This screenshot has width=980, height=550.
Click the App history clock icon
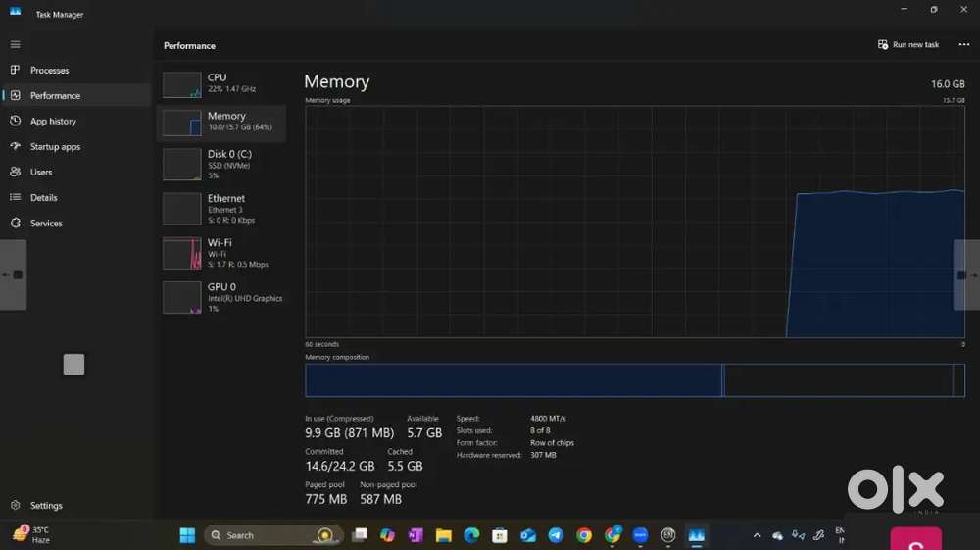tap(15, 122)
